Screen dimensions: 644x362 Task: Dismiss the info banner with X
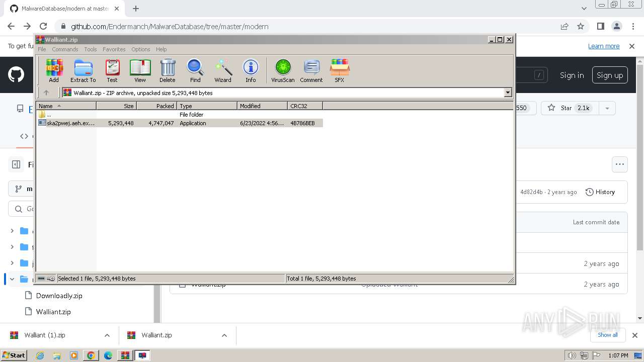(632, 46)
